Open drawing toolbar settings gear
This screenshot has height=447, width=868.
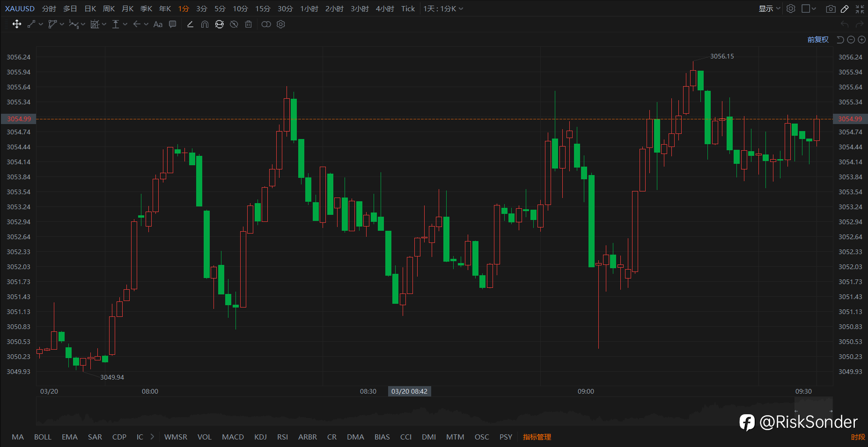pyautogui.click(x=281, y=24)
